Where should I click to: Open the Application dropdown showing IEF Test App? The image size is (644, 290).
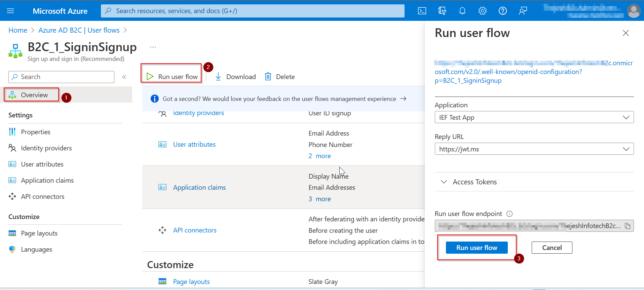click(534, 117)
